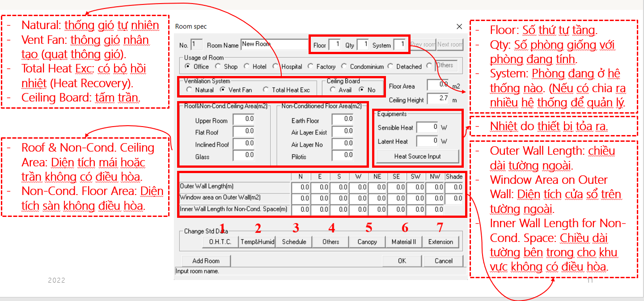Image resolution: width=644 pixels, height=301 pixels.
Task: Open the Heat Source Input dialog
Action: pos(417,157)
